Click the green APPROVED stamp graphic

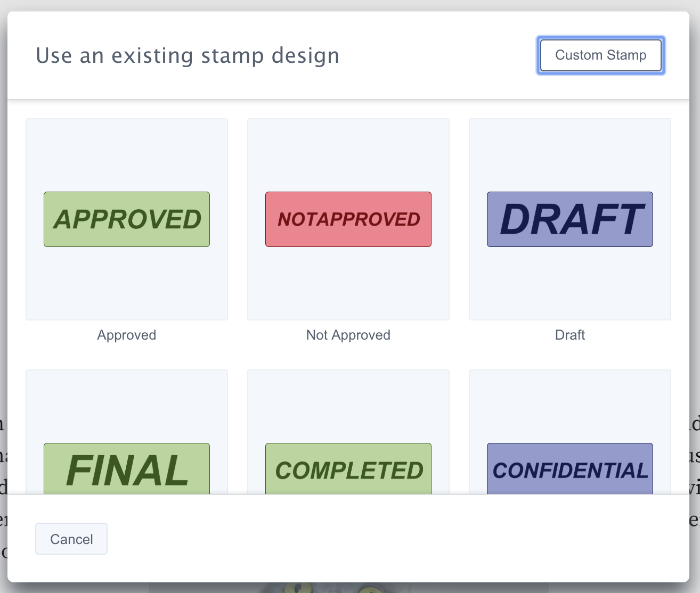[126, 219]
